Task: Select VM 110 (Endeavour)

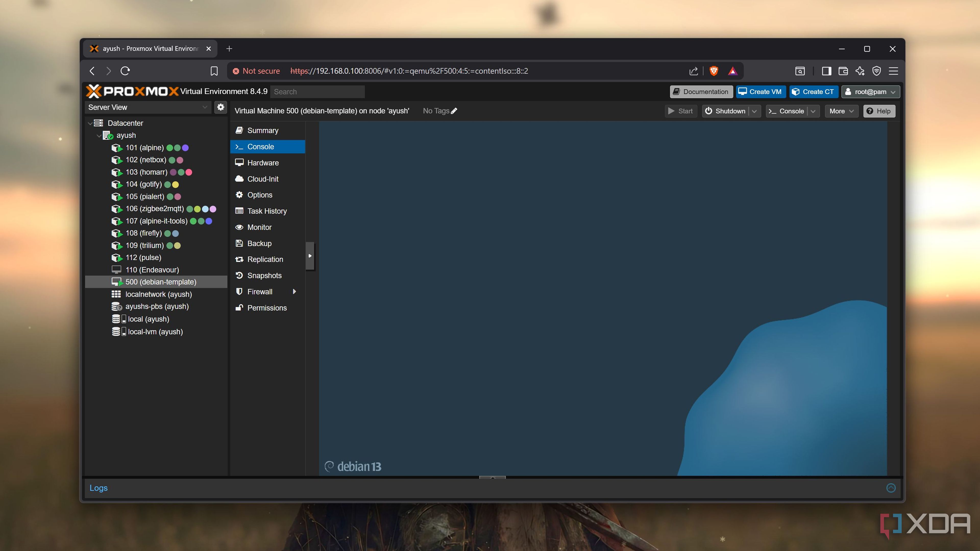Action: 156,270
